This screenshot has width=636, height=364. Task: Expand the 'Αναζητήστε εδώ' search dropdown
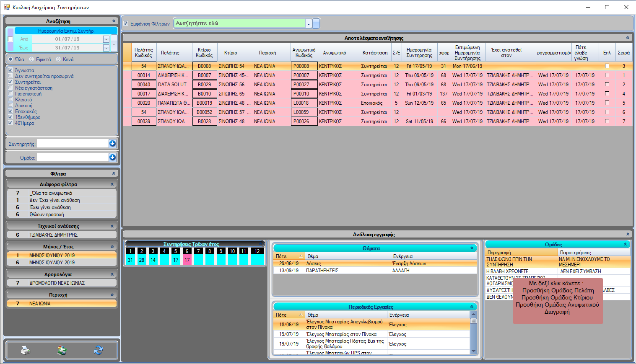click(309, 24)
